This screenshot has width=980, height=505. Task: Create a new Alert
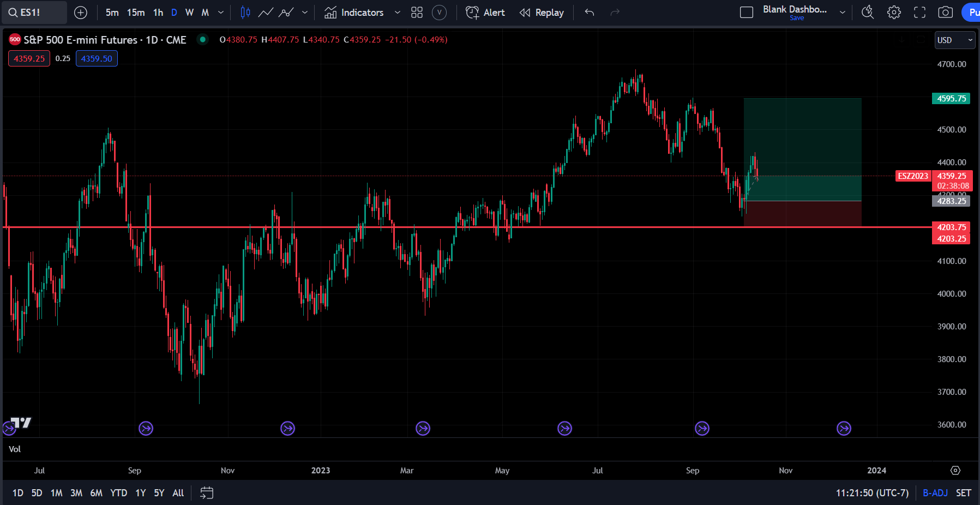(484, 12)
